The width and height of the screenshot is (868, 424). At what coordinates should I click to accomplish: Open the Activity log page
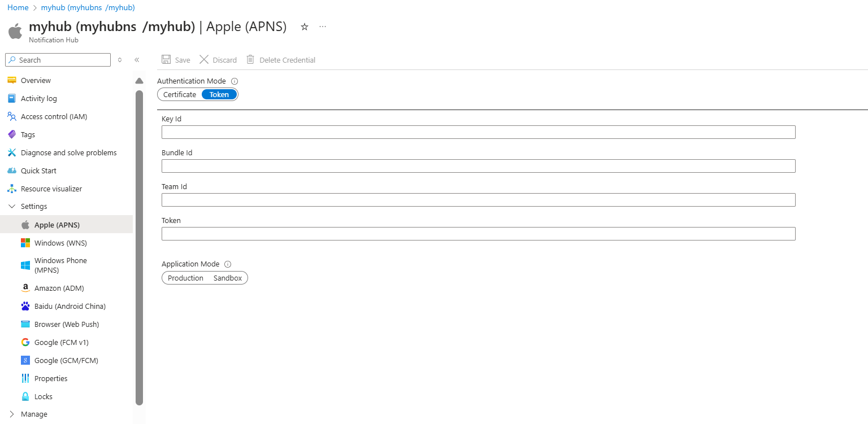point(38,98)
